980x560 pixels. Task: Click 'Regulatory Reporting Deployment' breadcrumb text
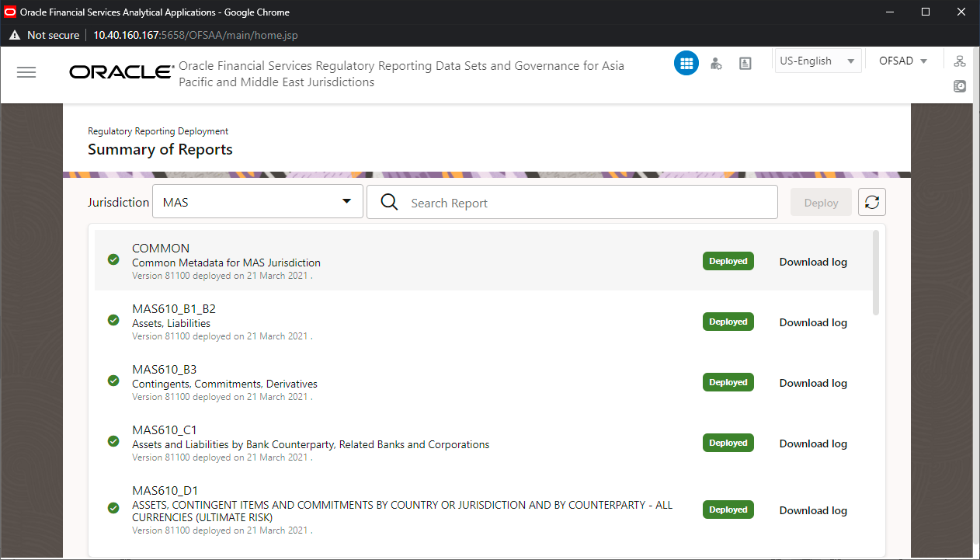click(x=158, y=131)
